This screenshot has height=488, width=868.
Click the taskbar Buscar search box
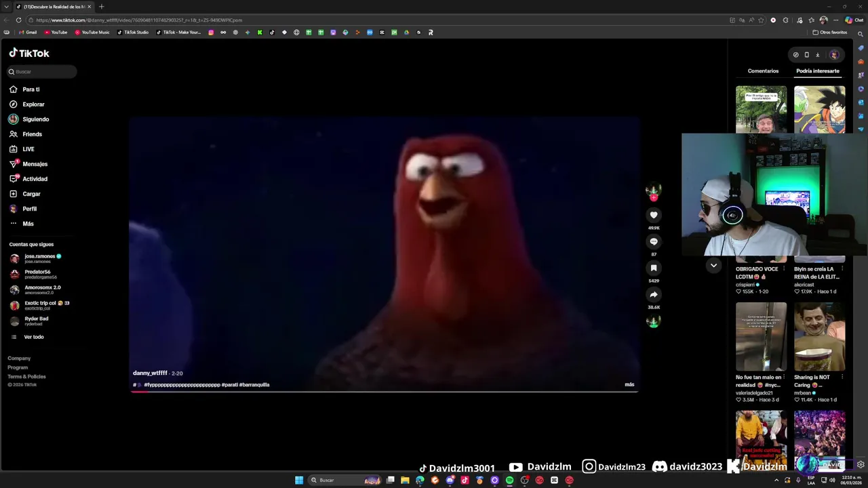coord(344,480)
